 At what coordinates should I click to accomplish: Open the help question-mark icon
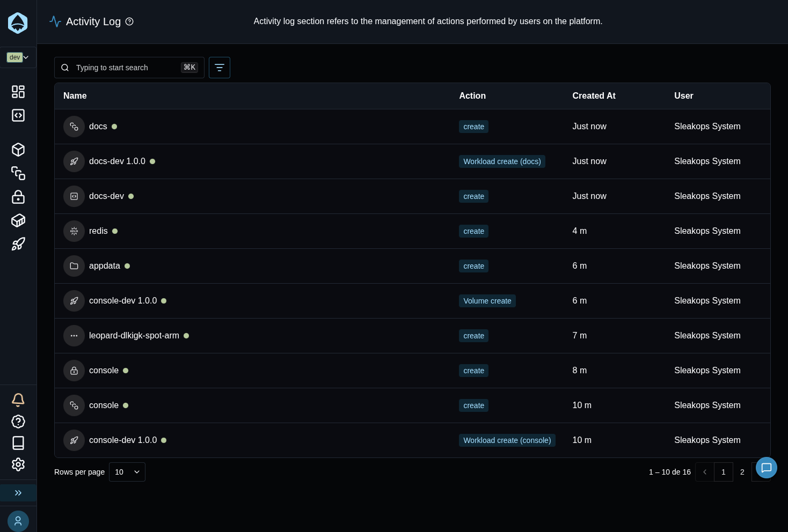click(x=18, y=422)
